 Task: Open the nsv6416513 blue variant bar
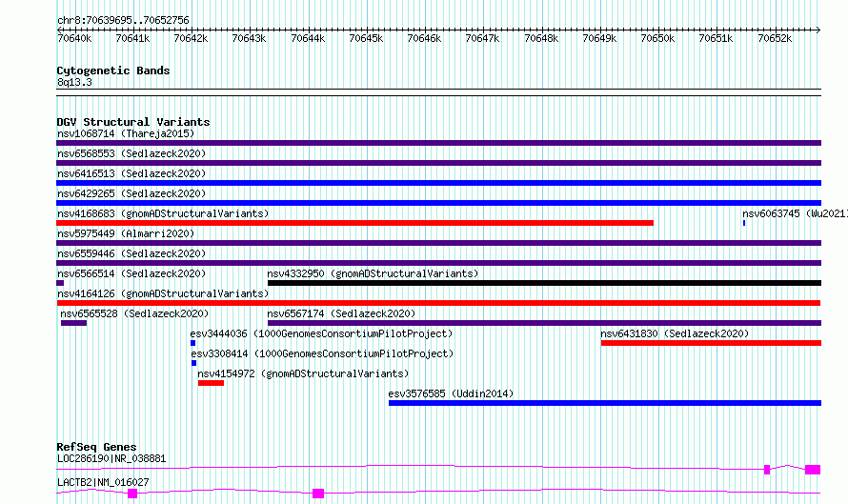pyautogui.click(x=438, y=183)
